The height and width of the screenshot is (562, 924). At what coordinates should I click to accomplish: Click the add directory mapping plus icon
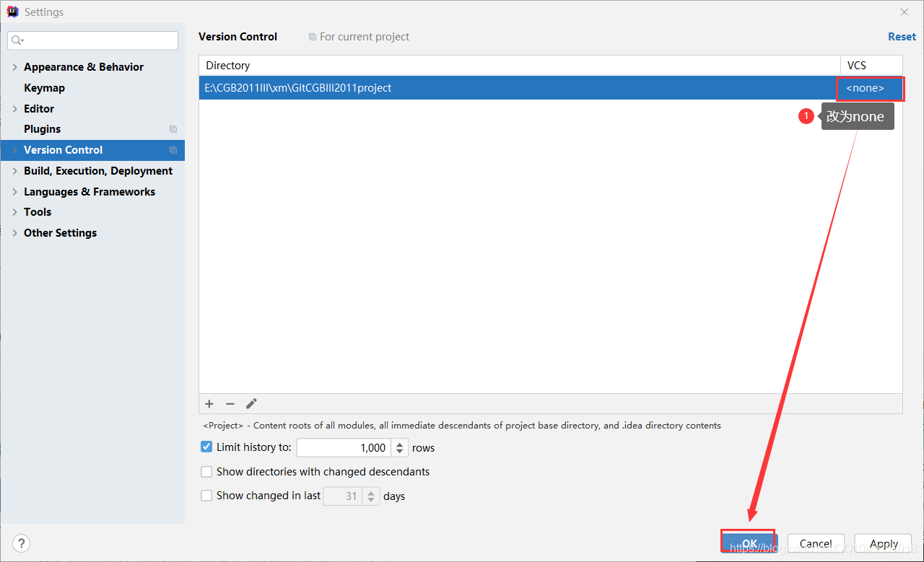(209, 404)
